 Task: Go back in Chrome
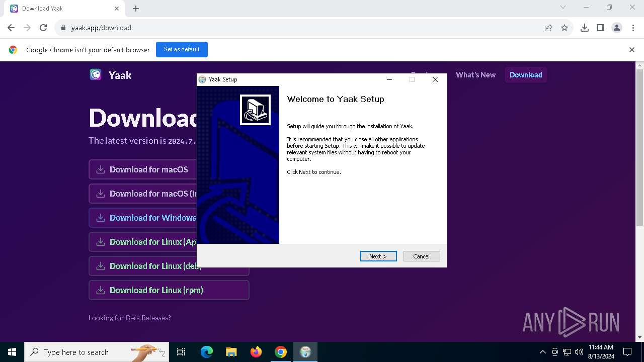pos(11,28)
